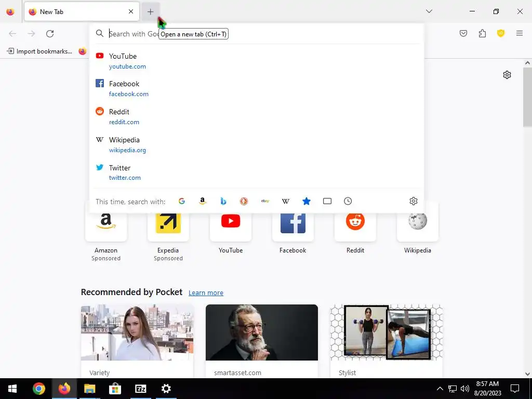Click scrollbar down arrow

tap(527, 374)
